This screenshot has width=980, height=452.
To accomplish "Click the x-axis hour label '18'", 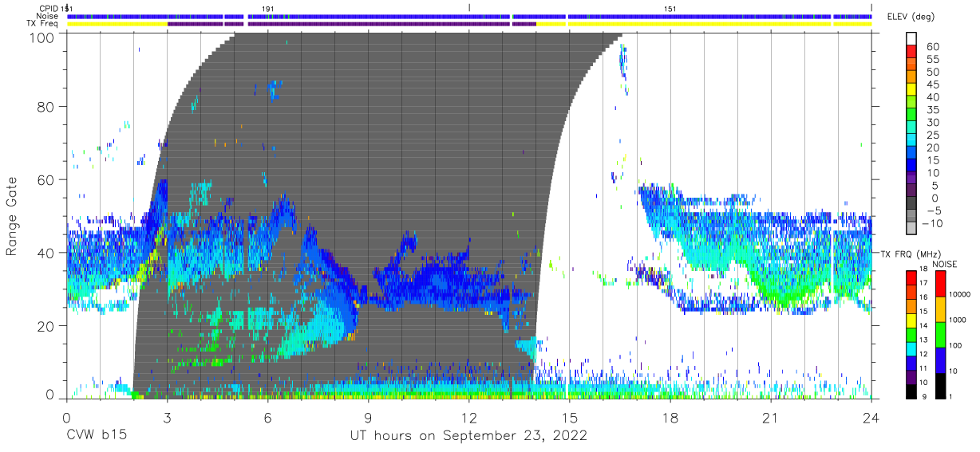I will pyautogui.click(x=670, y=417).
